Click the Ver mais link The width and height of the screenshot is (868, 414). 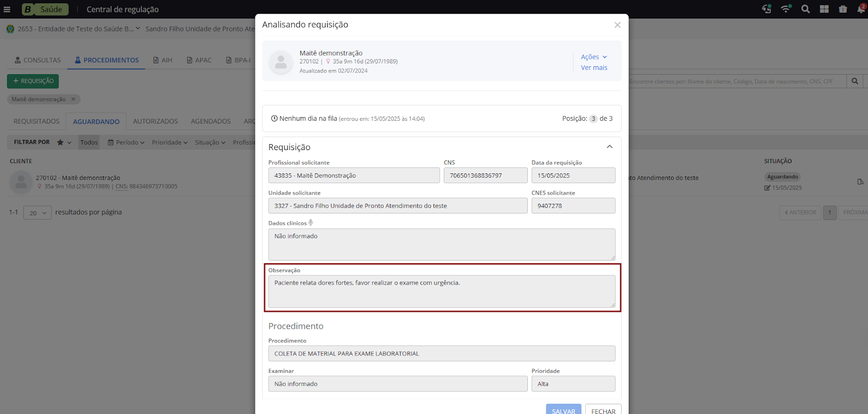coord(594,68)
